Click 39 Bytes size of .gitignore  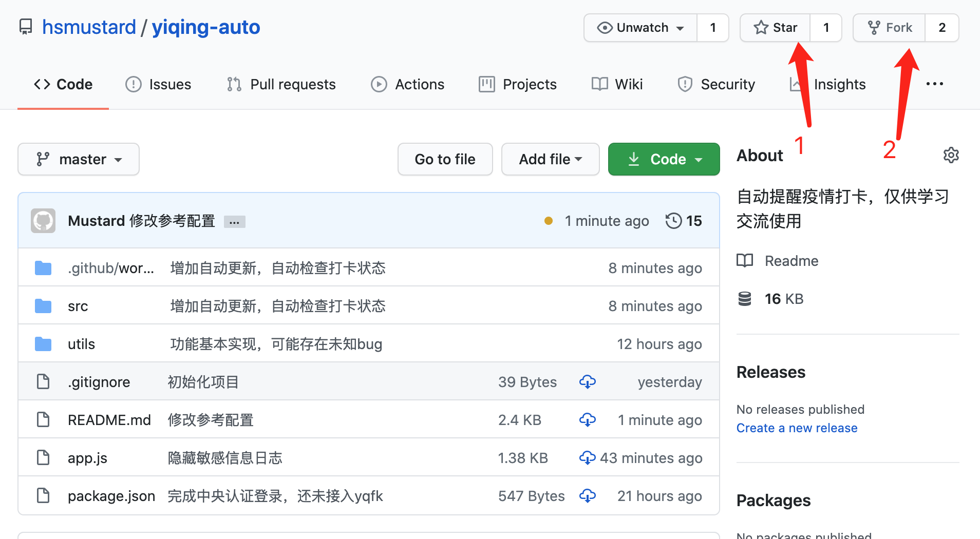pos(527,382)
